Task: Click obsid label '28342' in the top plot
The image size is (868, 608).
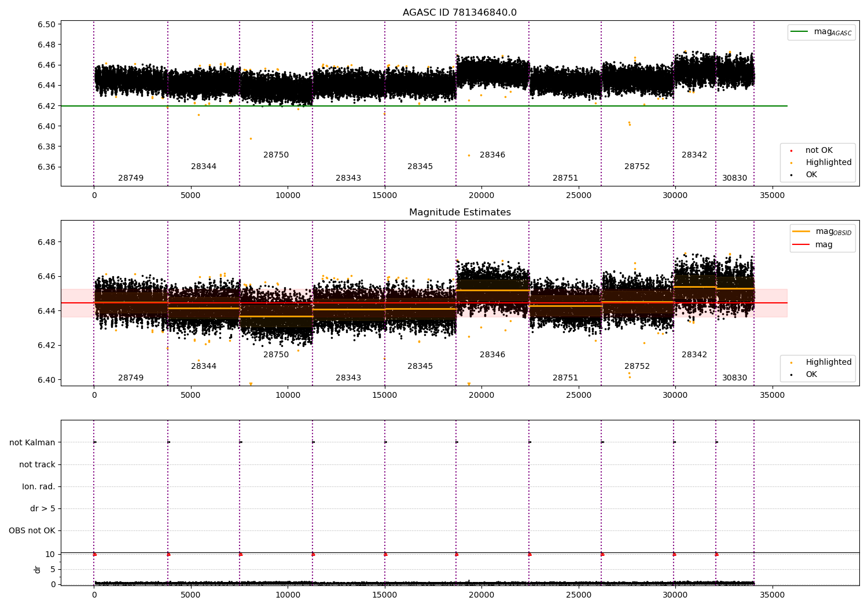Action: click(x=694, y=155)
